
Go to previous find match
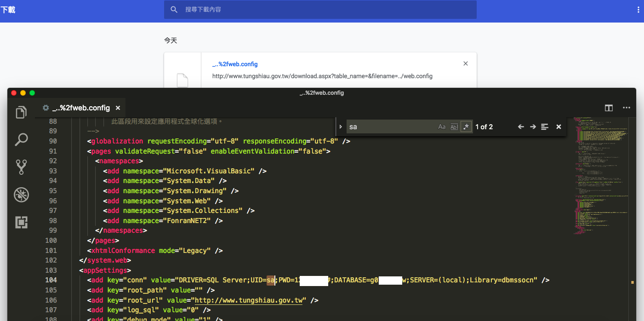point(521,127)
